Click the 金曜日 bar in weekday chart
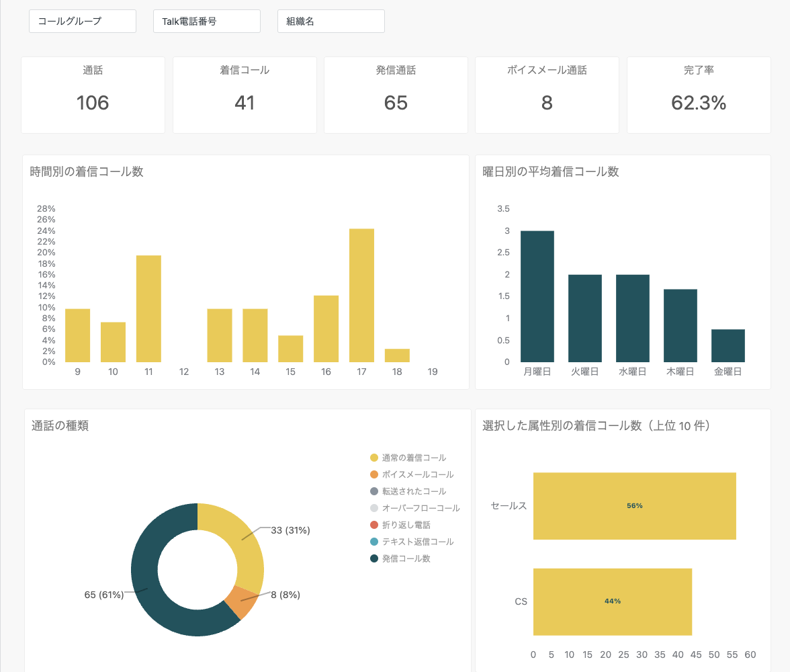Viewport: 790px width, 672px height. (x=728, y=346)
